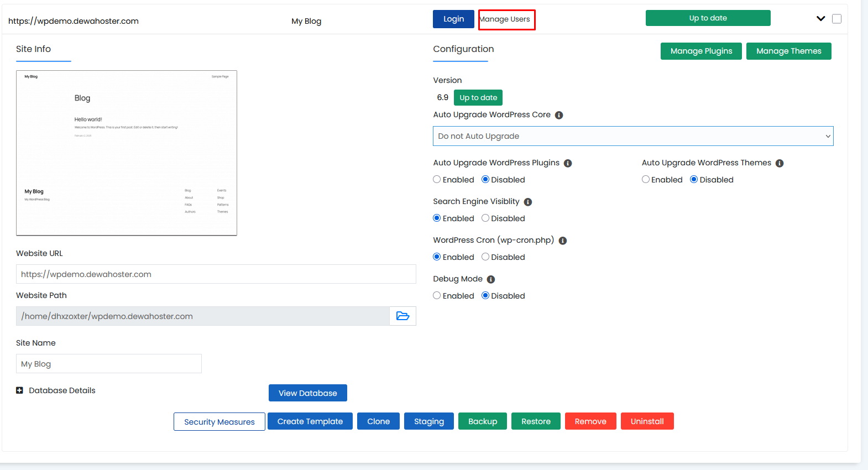Click info icon beside Auto Upgrade WordPress Themes
The width and height of the screenshot is (868, 470).
[x=780, y=163]
